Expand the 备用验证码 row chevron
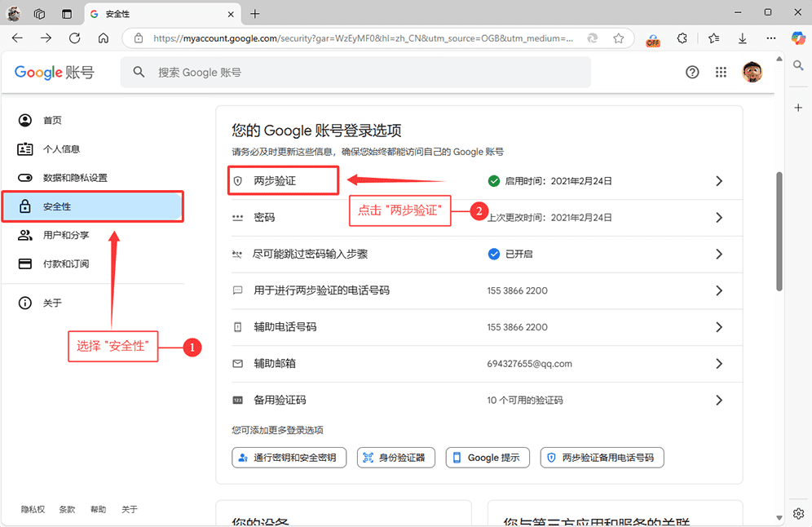 (x=719, y=400)
